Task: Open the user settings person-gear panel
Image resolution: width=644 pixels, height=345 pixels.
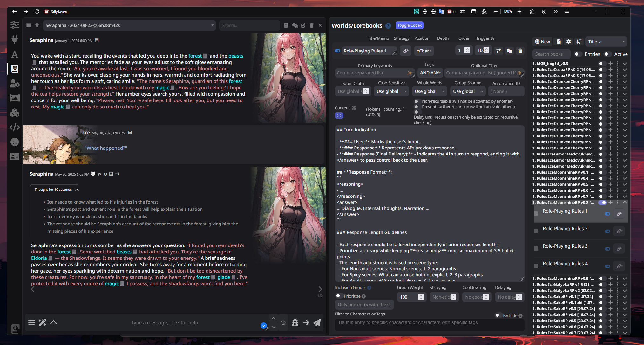Action: coord(15,83)
